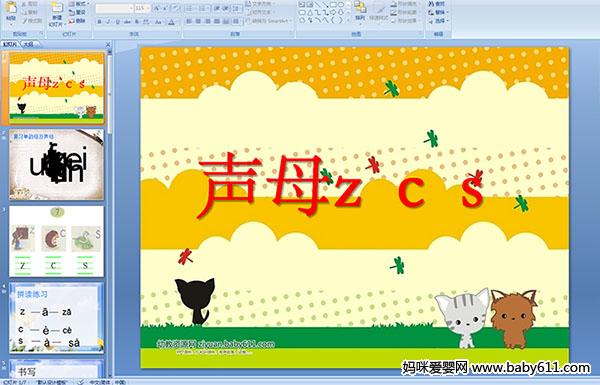
Task: Select slide 3 thumbnail with z c s
Action: (57, 241)
